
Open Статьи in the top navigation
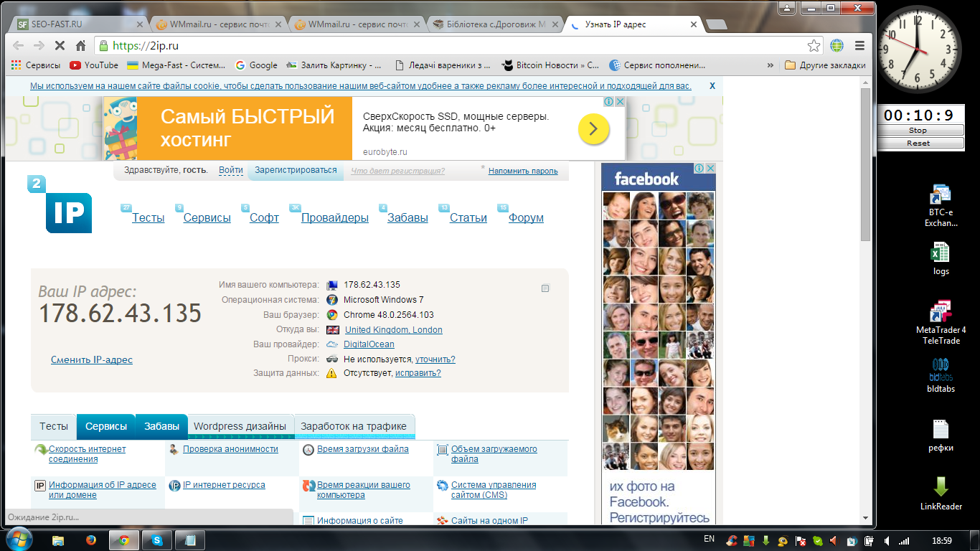coord(468,218)
